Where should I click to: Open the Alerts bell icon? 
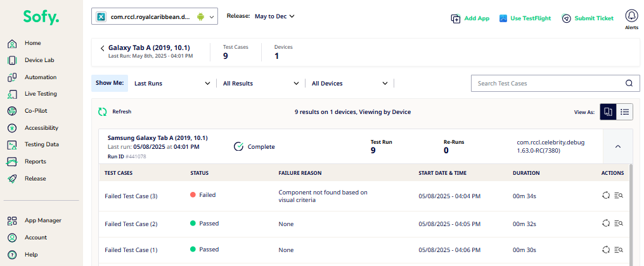[x=631, y=16]
